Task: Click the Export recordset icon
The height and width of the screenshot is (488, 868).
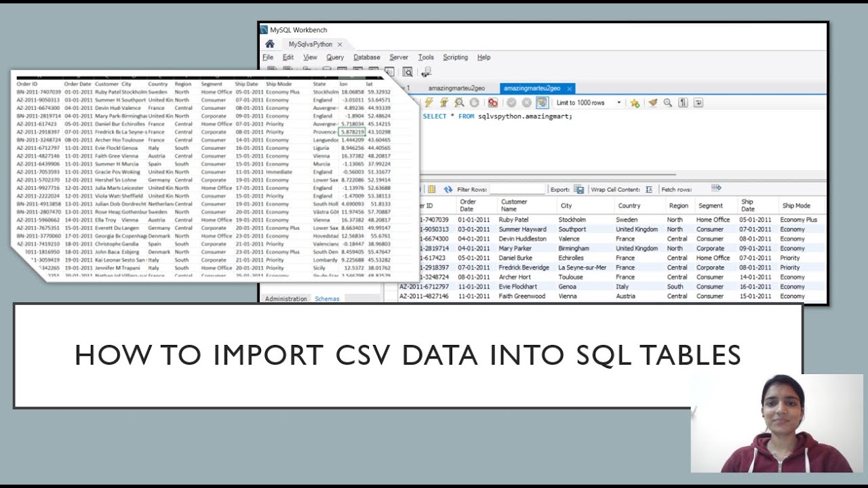Action: [578, 190]
